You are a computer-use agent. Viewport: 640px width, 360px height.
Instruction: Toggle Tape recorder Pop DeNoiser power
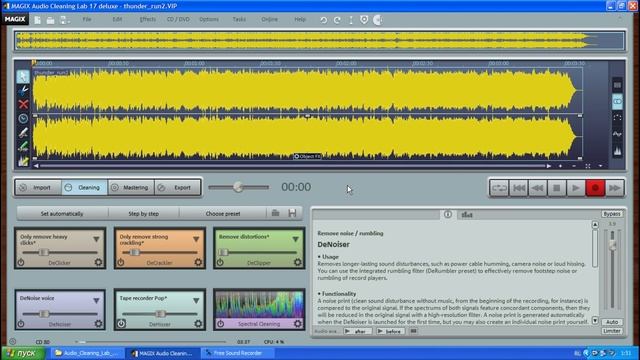[x=121, y=324]
